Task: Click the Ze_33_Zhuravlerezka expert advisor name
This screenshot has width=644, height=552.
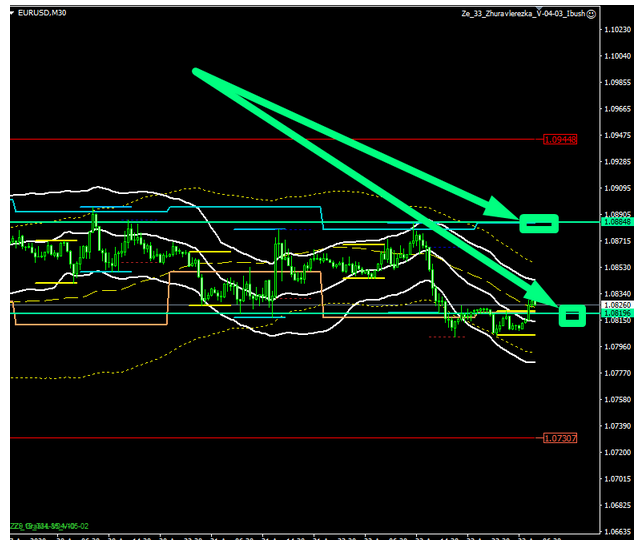Action: tap(522, 14)
